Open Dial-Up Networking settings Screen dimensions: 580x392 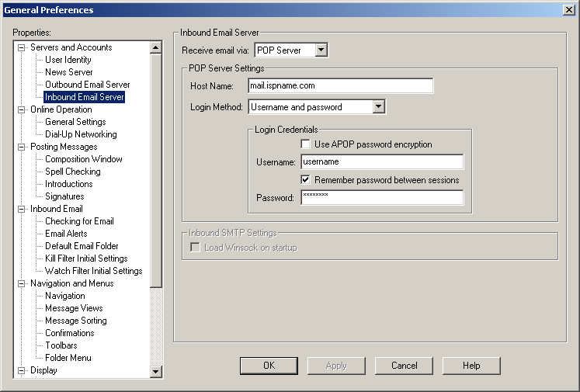(x=81, y=134)
